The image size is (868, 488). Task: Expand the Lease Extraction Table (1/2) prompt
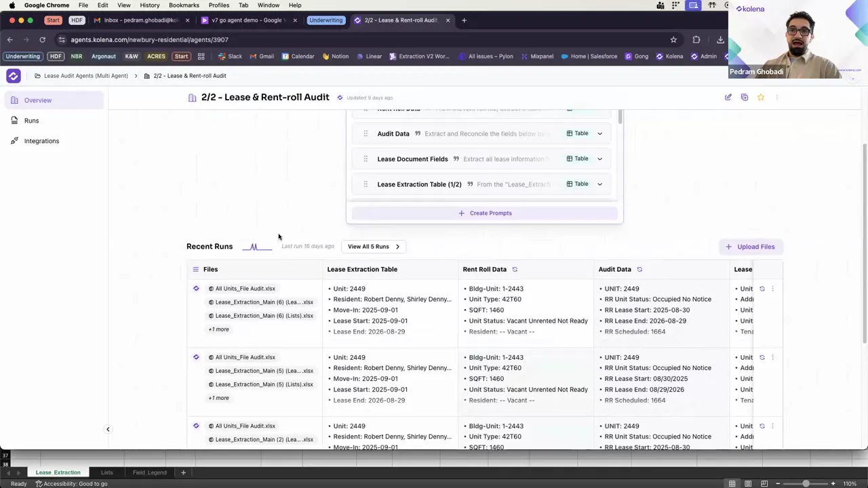coord(599,184)
